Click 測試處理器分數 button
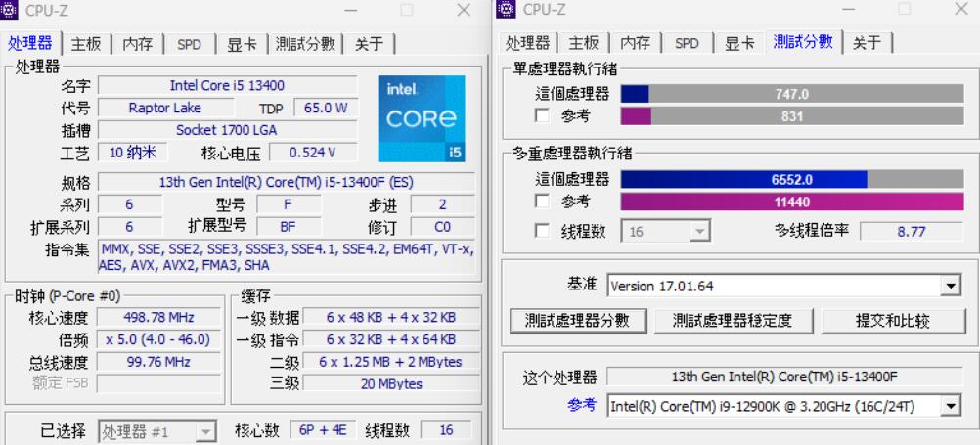Image resolution: width=980 pixels, height=445 pixels. coord(577,321)
